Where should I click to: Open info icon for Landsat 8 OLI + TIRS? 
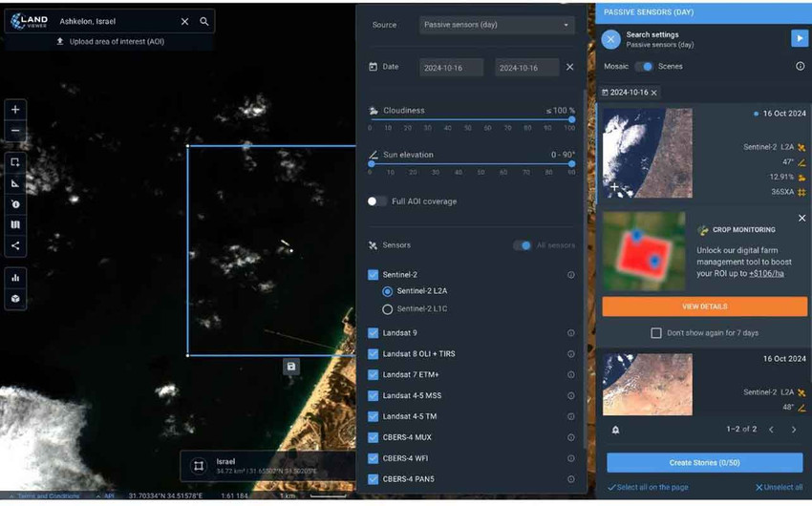tap(570, 354)
